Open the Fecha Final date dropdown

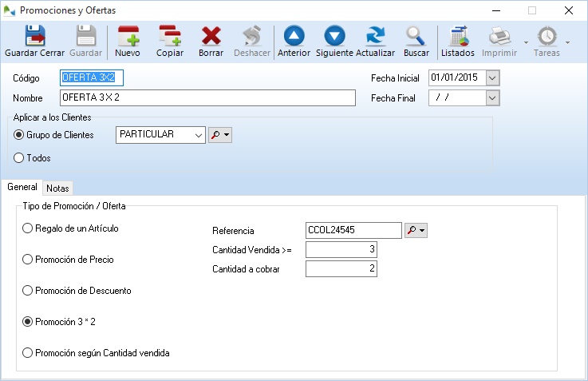coord(492,98)
